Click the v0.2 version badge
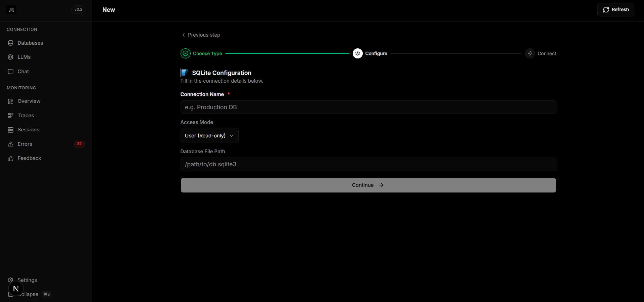 (x=78, y=10)
